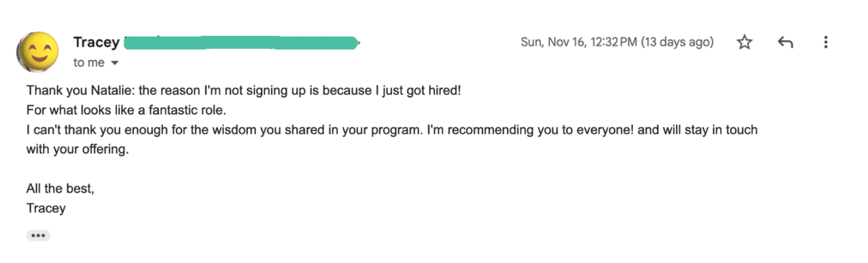868x263 pixels.
Task: Click the signature 'Tracey' at message end
Action: [46, 208]
